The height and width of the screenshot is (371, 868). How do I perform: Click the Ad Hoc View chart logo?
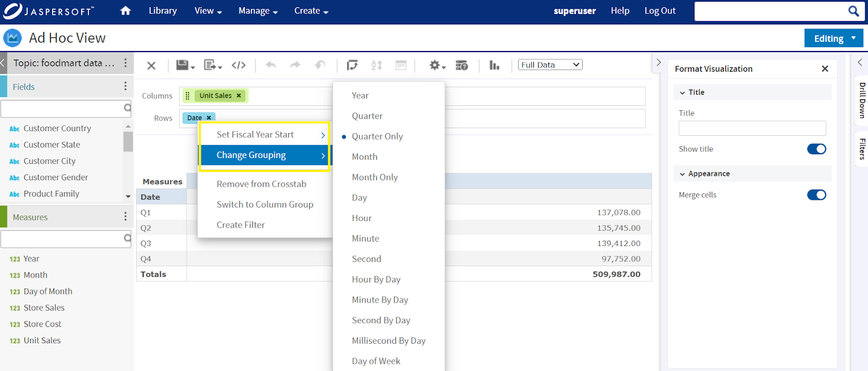pos(12,38)
